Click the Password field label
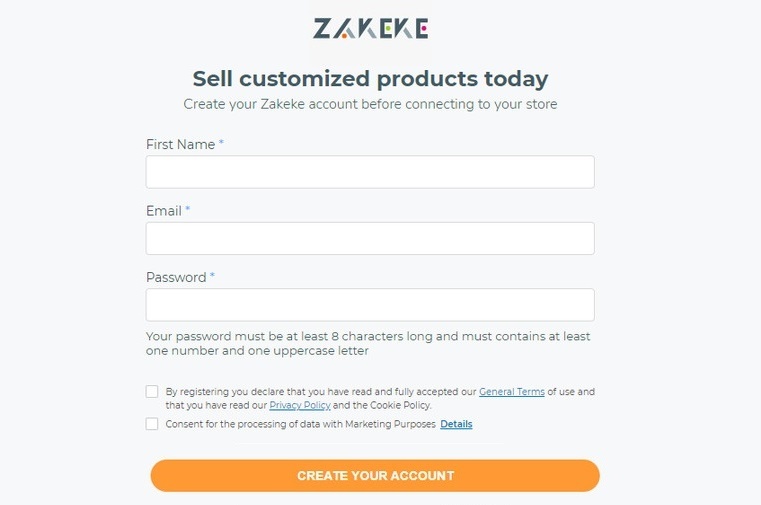Screen dimensions: 761x505 [176, 278]
